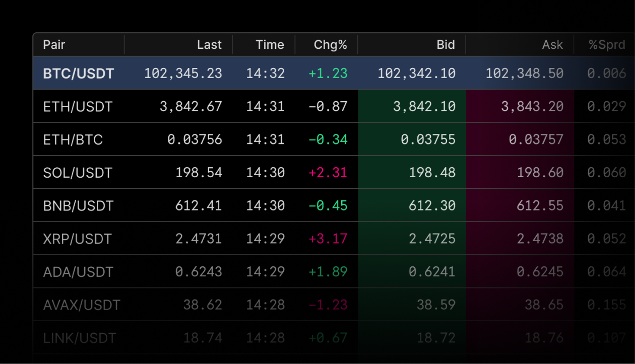Select the BNB/USDT pair
This screenshot has height=364, width=635.
click(79, 205)
